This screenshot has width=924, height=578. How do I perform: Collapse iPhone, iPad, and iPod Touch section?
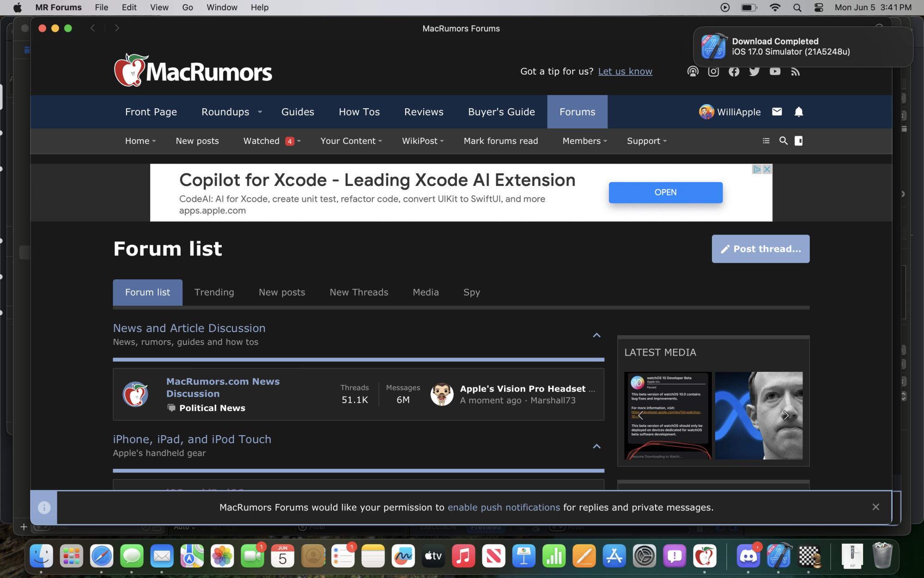(596, 446)
